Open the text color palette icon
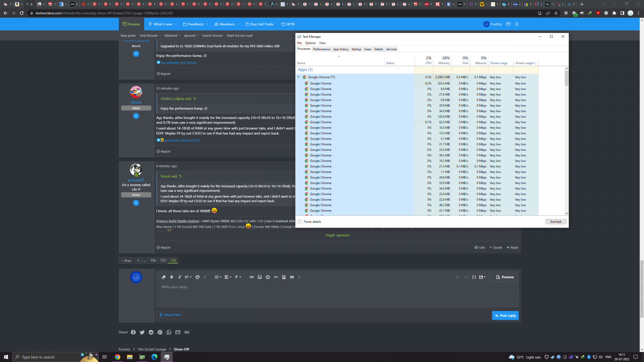The width and height of the screenshot is (644, 362). pos(198,277)
